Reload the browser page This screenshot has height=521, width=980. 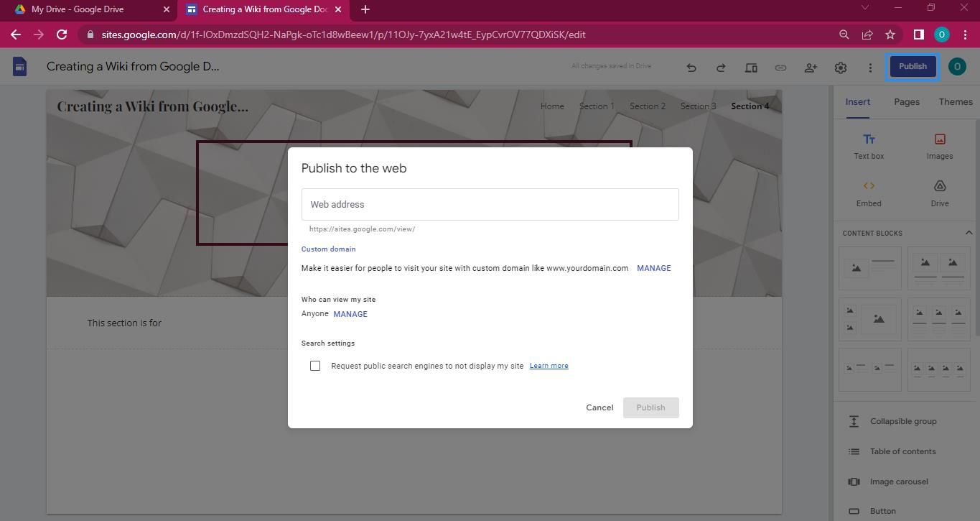click(62, 34)
